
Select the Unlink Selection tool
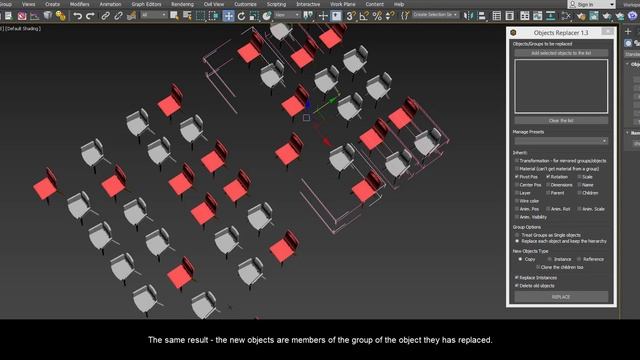[x=118, y=16]
